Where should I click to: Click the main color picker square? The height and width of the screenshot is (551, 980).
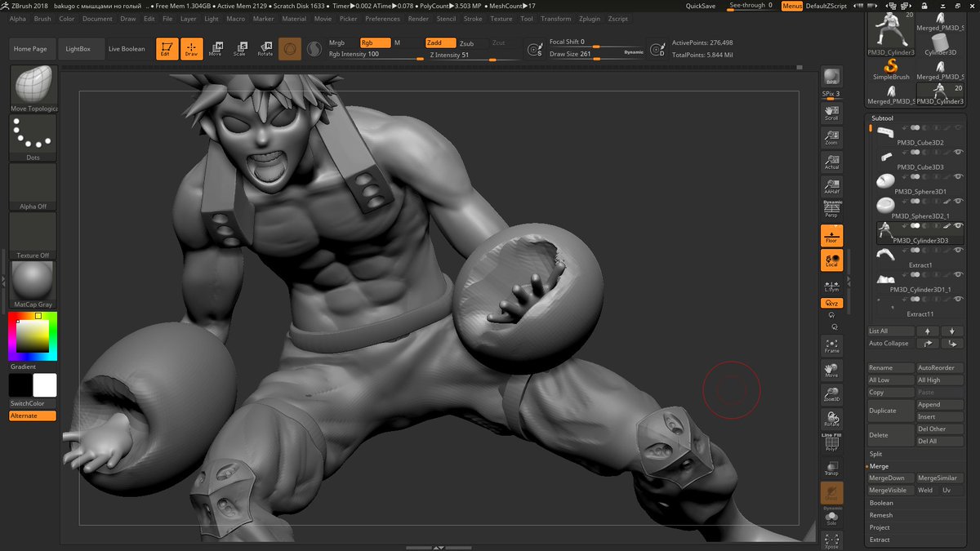pos(33,335)
